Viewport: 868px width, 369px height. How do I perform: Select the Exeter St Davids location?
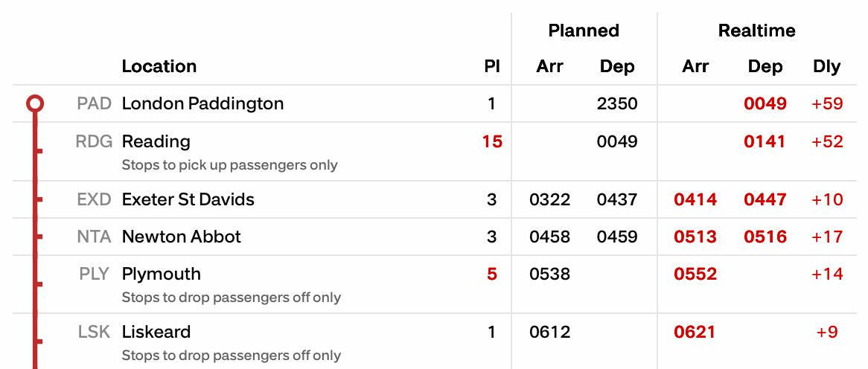188,199
